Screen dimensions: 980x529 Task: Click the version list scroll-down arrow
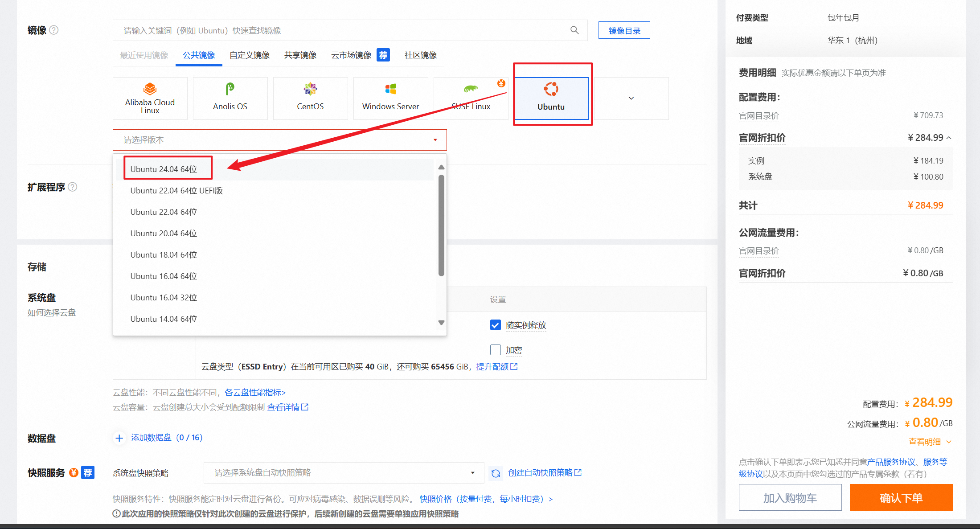[x=441, y=322]
